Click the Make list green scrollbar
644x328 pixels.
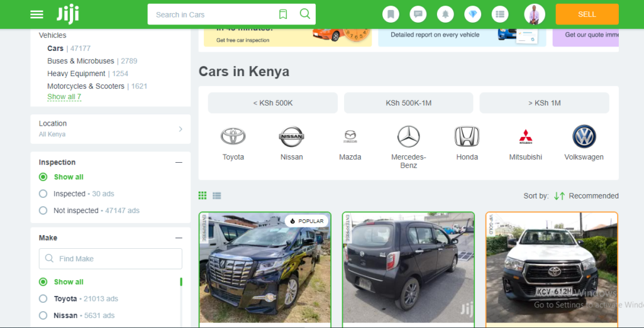[x=181, y=282]
